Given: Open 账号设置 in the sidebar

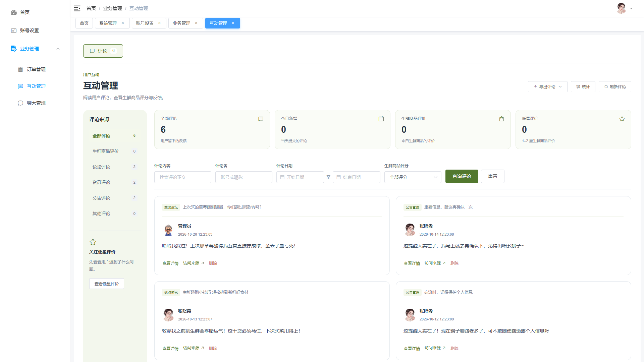Looking at the screenshot, I should click(35, 31).
